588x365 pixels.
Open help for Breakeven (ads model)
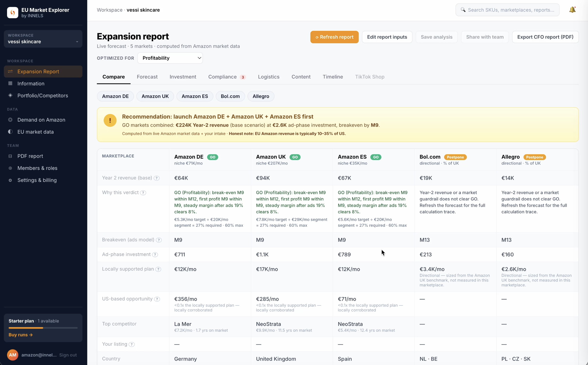coord(159,240)
